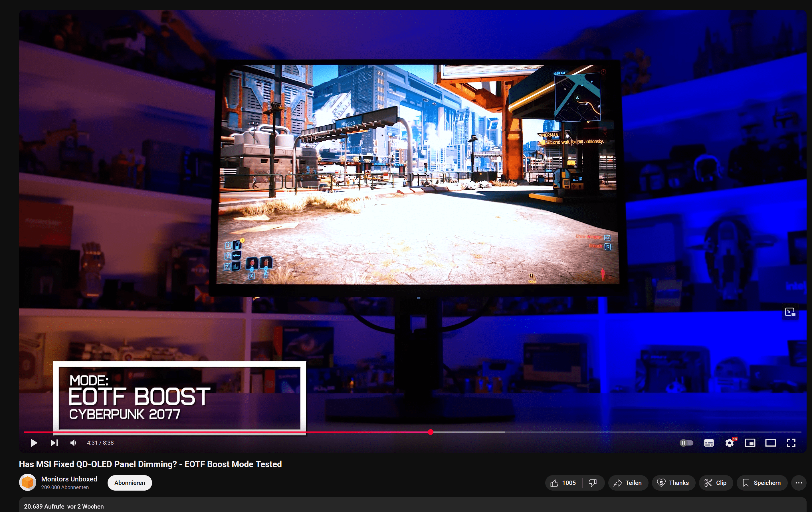Click the Abonnieren subscribe button
The height and width of the screenshot is (512, 812).
tap(130, 483)
